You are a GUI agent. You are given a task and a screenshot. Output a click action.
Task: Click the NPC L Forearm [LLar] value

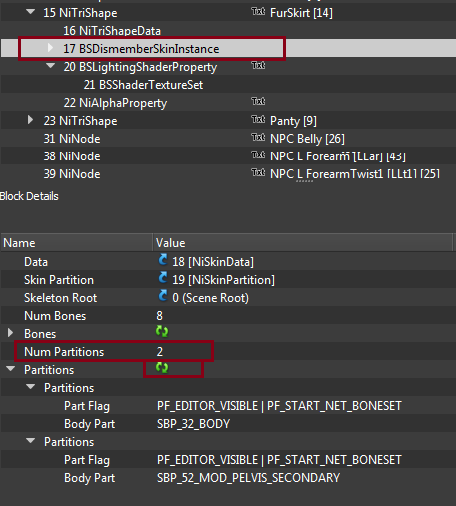(x=338, y=156)
